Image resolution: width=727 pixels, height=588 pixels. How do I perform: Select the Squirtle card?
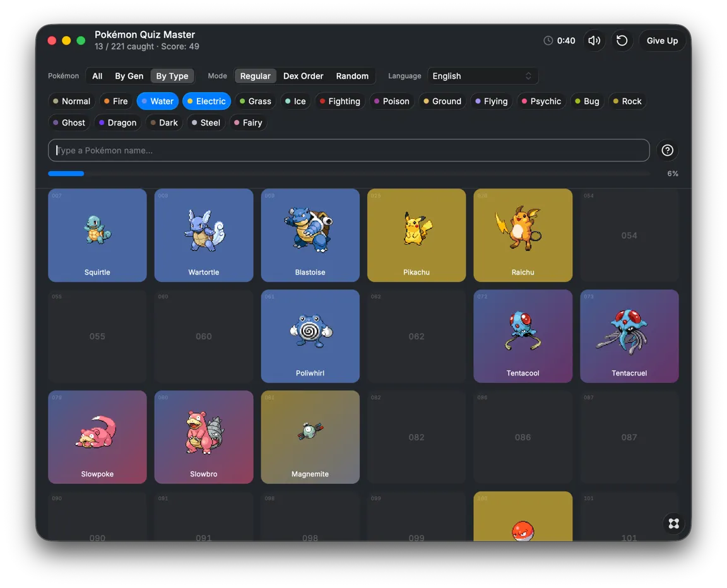97,235
